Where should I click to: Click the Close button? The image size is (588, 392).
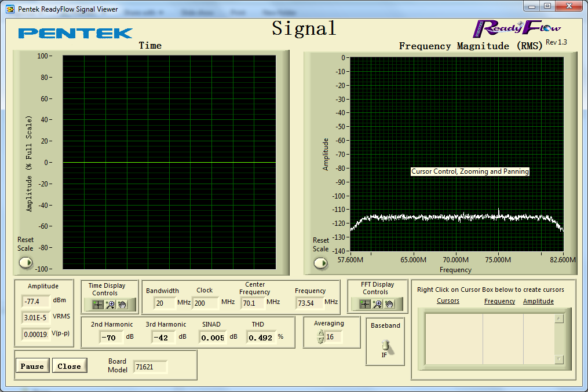(x=70, y=366)
